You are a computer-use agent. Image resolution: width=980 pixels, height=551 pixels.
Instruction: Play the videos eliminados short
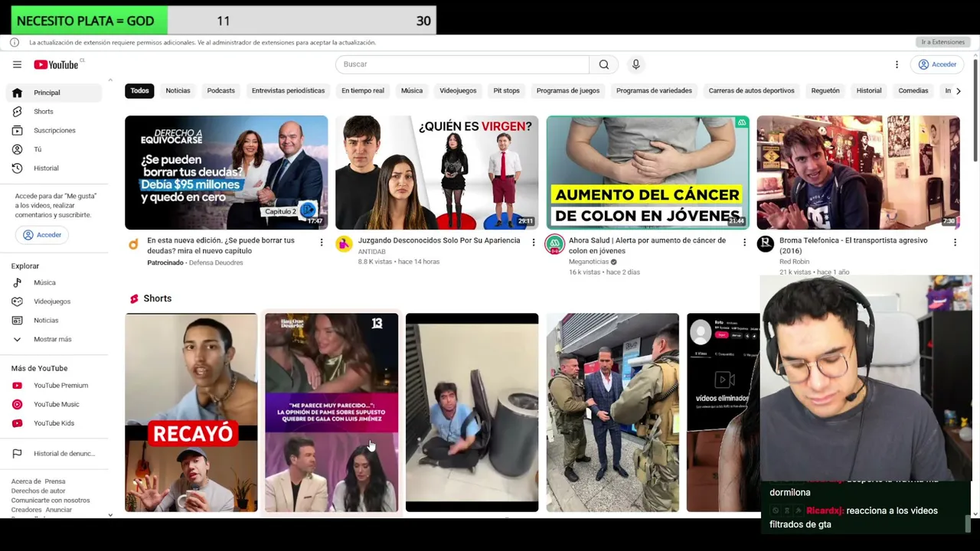point(724,412)
